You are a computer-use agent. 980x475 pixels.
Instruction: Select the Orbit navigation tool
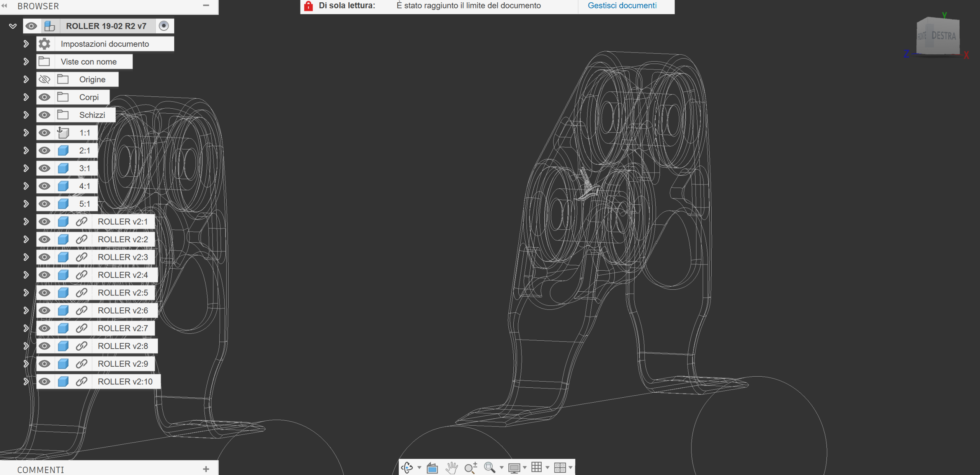click(x=407, y=467)
